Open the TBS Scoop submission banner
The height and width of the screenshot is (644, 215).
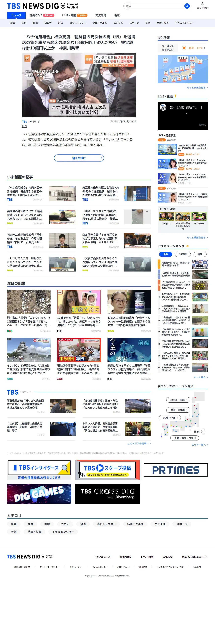107,470
